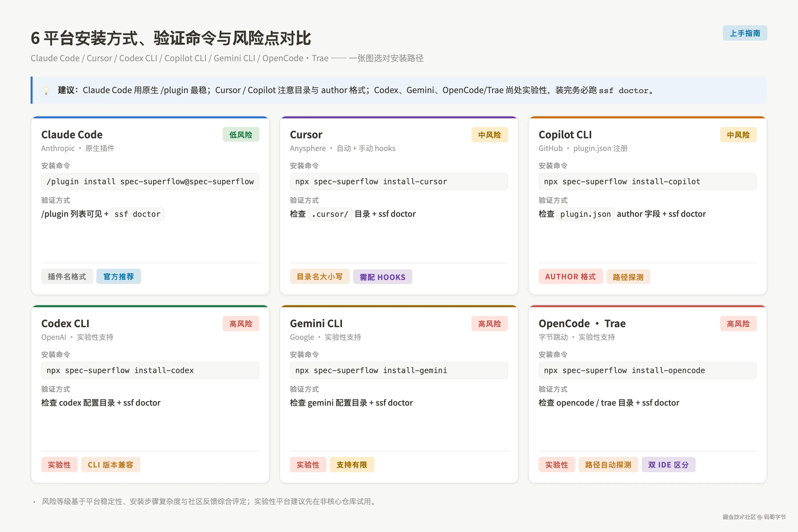The width and height of the screenshot is (798, 532).
Task: Click the 路径探测 tag
Action: (628, 277)
